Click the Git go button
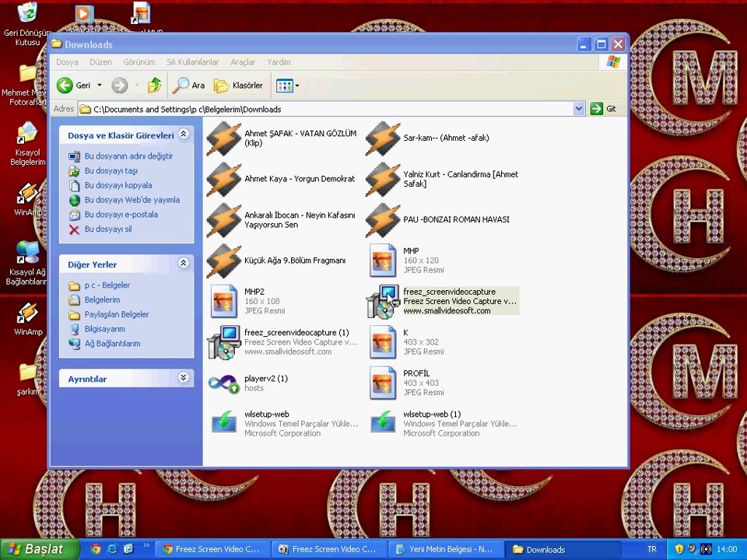The height and width of the screenshot is (560, 747). pyautogui.click(x=605, y=109)
